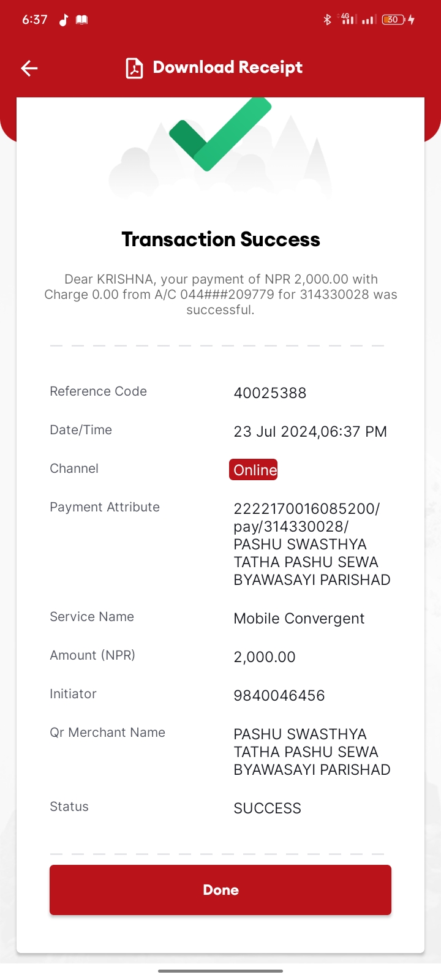Tap the Online channel badge
Viewport: 441px width, 980px height.
tap(254, 470)
